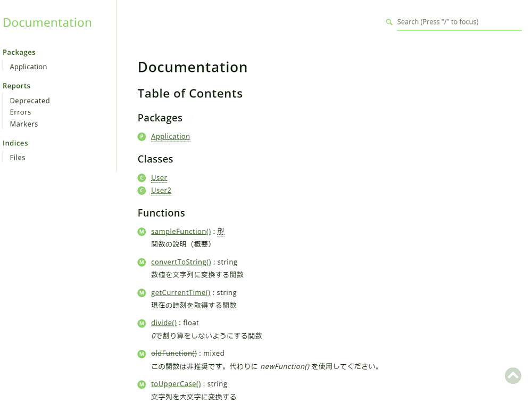Click the C class icon beside User2

click(142, 190)
